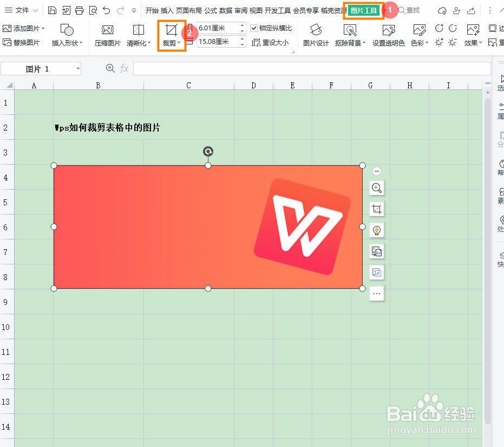Open the quick access toolbar customize dropdown
Viewport: 504px width, 447px height.
pyautogui.click(x=134, y=11)
